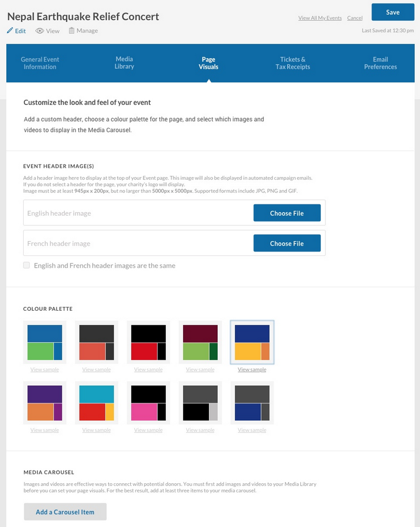
Task: Choose File for English header image
Action: point(287,213)
